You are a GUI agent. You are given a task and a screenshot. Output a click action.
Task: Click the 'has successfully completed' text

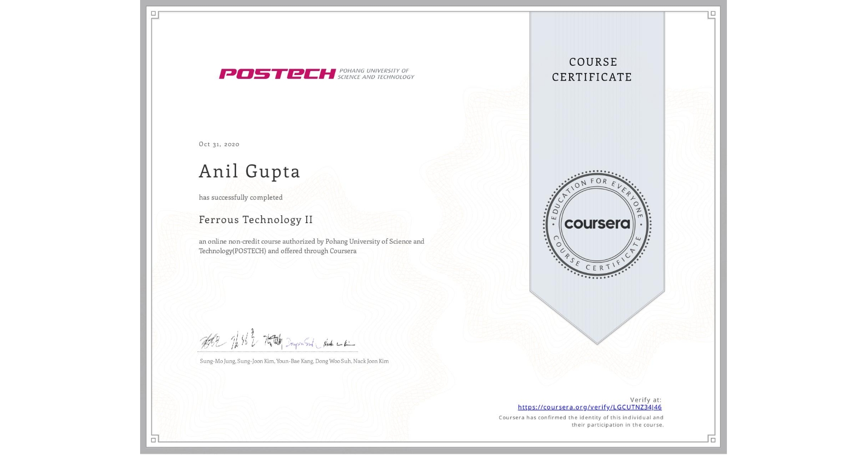tap(241, 197)
